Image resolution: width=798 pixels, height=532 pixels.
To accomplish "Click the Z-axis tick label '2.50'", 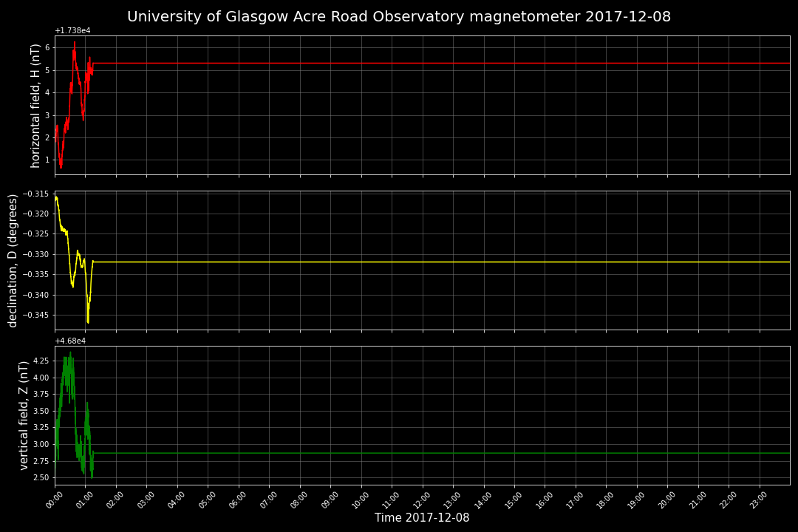I will (x=41, y=477).
